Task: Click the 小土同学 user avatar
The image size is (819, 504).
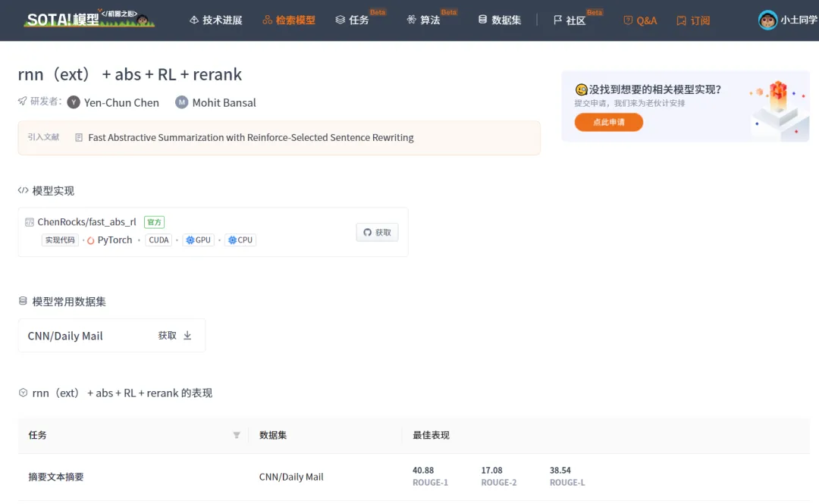Action: (x=767, y=20)
